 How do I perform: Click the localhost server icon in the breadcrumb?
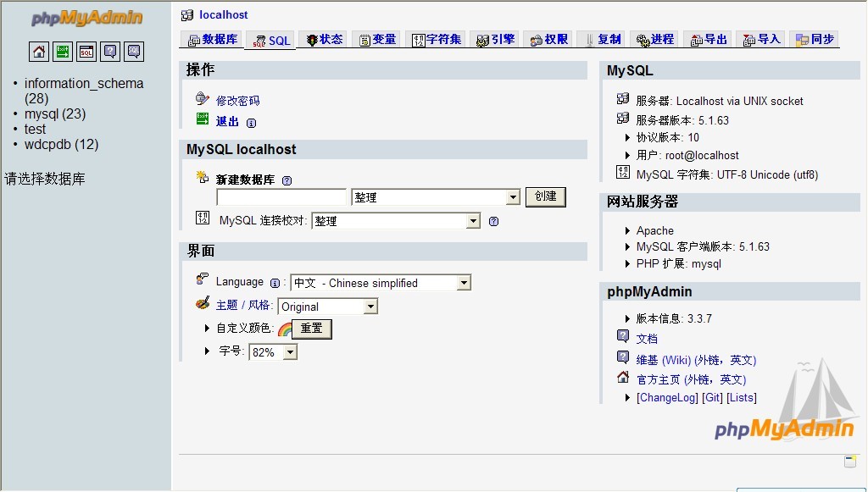coord(187,15)
